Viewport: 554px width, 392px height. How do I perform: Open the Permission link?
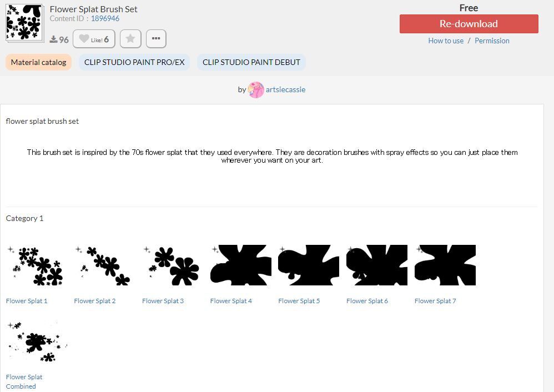pos(492,41)
